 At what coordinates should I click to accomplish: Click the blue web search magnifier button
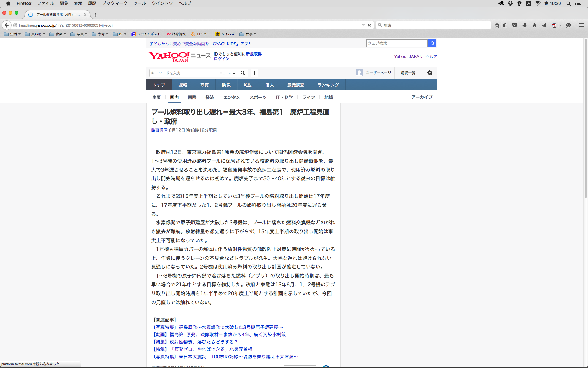pos(432,43)
